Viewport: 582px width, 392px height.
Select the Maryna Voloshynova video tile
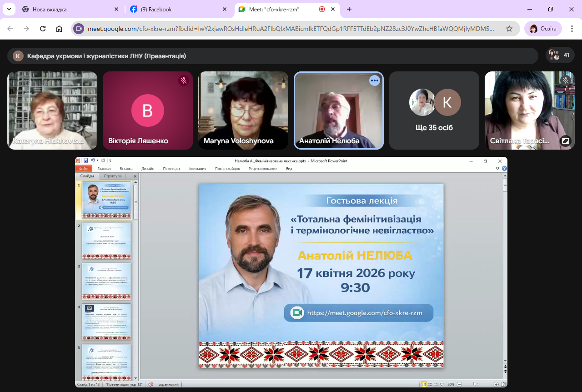(x=243, y=111)
